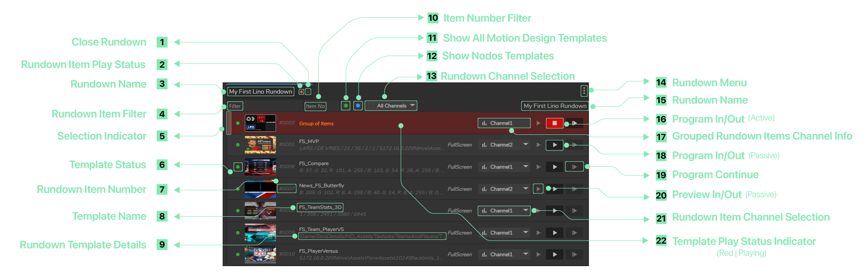Screen dimensions: 868x280
Task: Toggle the FS_Compare template status indicator
Action: 238,167
